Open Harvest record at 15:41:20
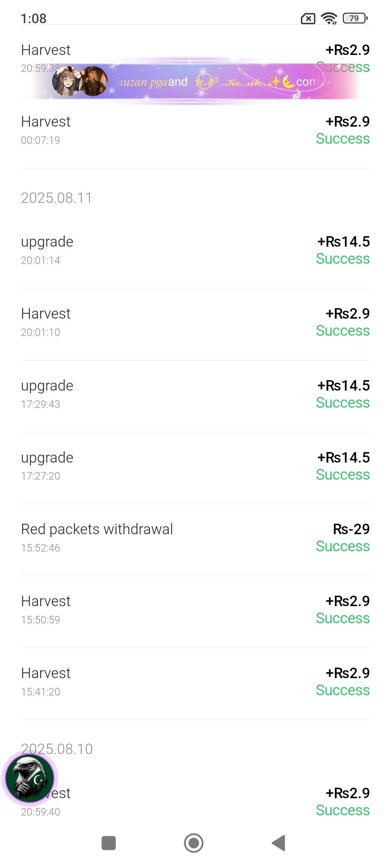 coord(195,682)
